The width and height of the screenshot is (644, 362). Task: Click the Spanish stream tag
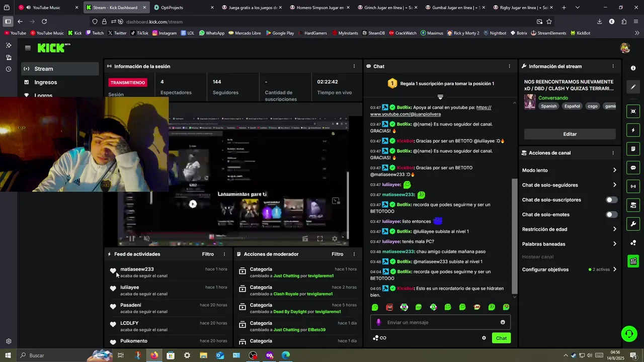[x=549, y=106]
